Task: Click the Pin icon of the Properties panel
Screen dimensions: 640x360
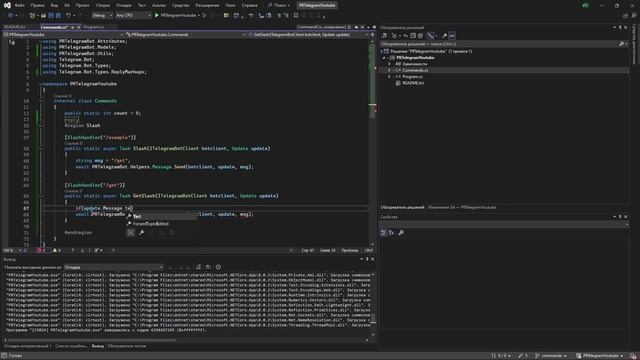Action: click(x=620, y=217)
